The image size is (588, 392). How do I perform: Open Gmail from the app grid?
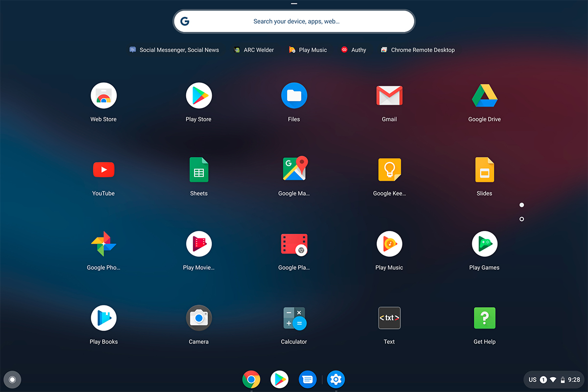coord(389,95)
